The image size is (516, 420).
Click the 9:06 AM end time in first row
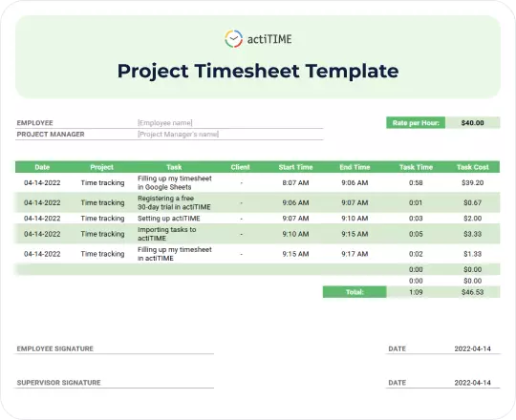click(x=355, y=182)
